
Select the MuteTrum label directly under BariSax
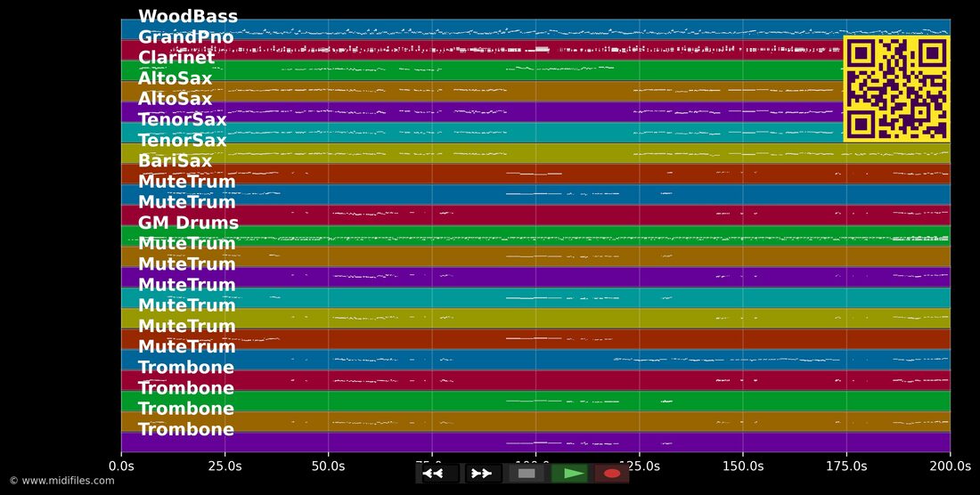coord(186,182)
